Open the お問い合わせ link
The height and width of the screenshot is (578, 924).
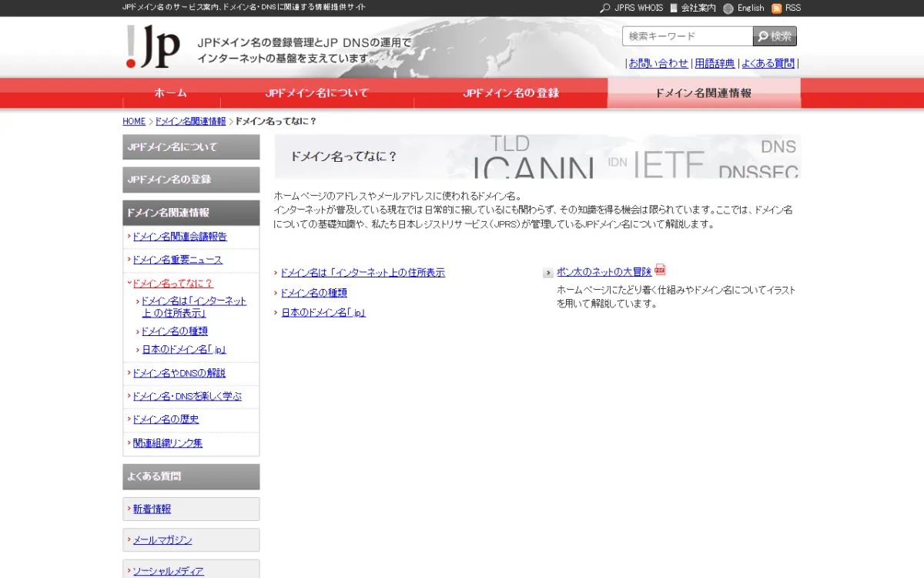[658, 63]
